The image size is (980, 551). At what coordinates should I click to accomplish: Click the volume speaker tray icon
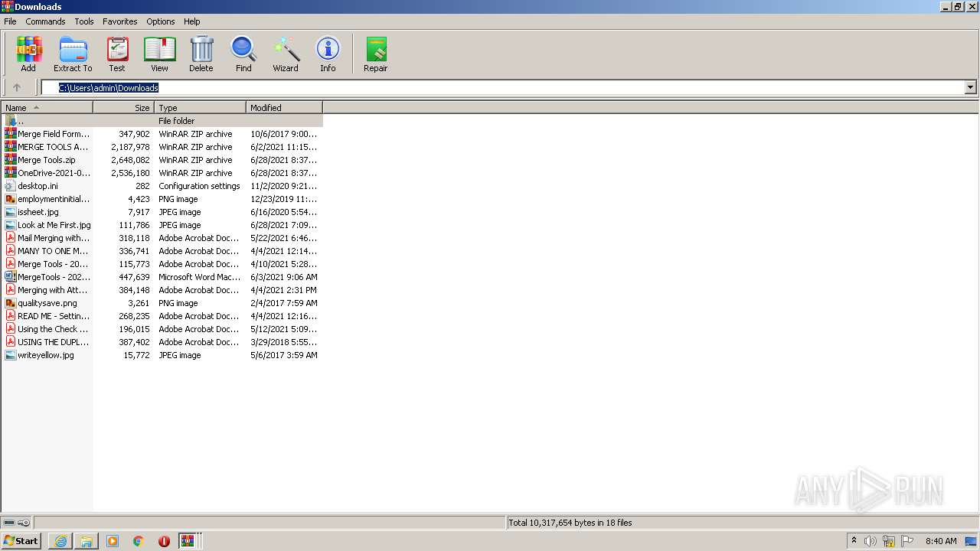coord(871,541)
